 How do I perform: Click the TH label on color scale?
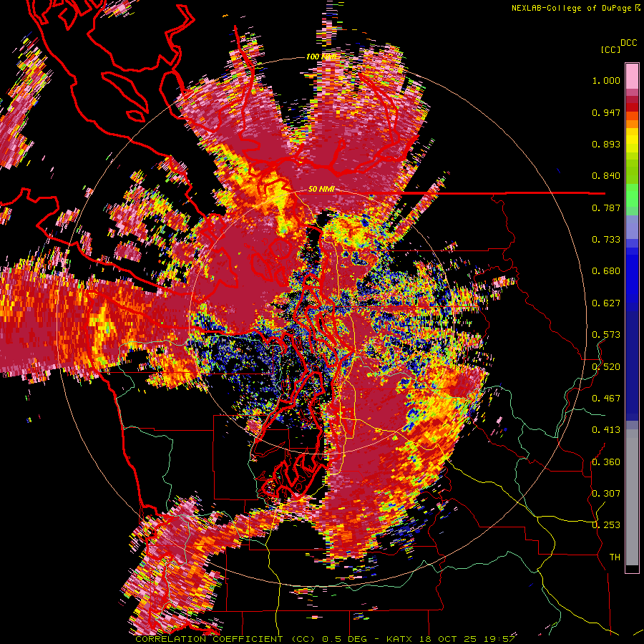(615, 557)
